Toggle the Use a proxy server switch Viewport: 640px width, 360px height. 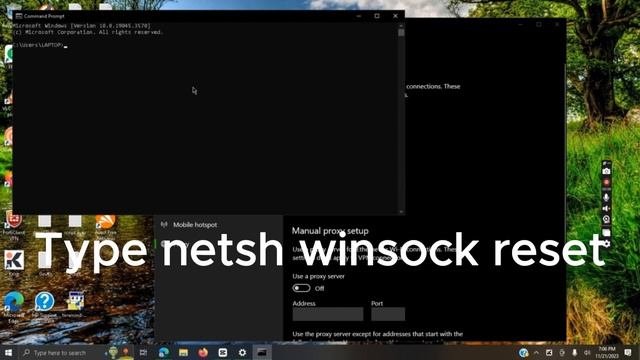pyautogui.click(x=301, y=288)
